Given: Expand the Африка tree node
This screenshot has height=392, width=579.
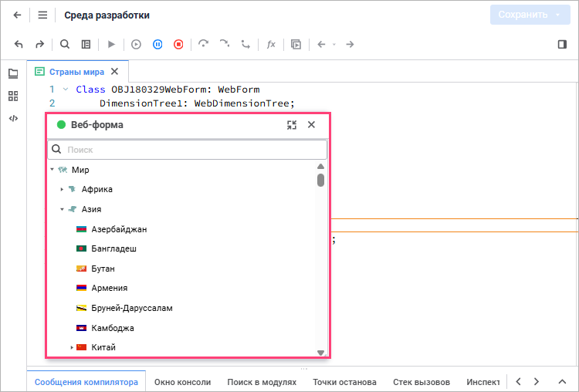Looking at the screenshot, I should (x=62, y=189).
